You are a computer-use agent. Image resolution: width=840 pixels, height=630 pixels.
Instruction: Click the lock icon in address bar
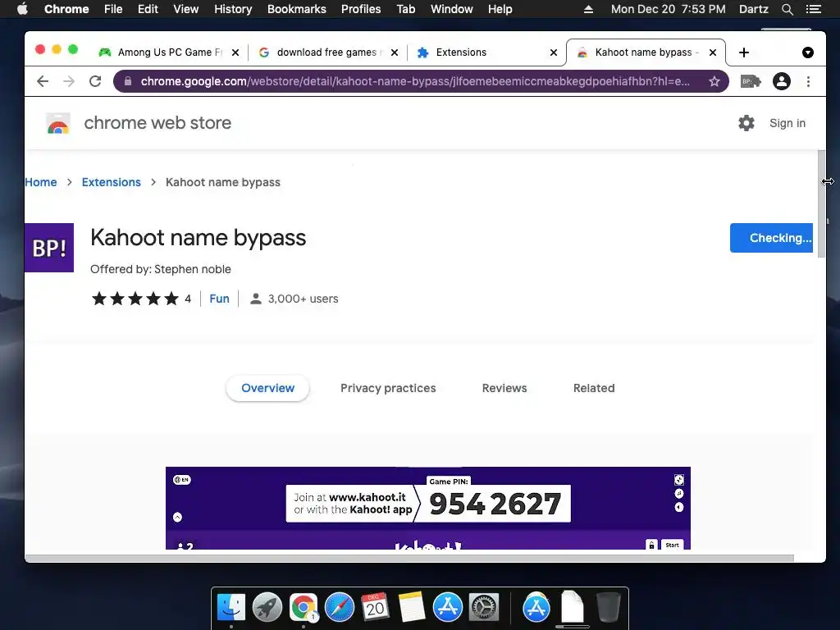127,81
